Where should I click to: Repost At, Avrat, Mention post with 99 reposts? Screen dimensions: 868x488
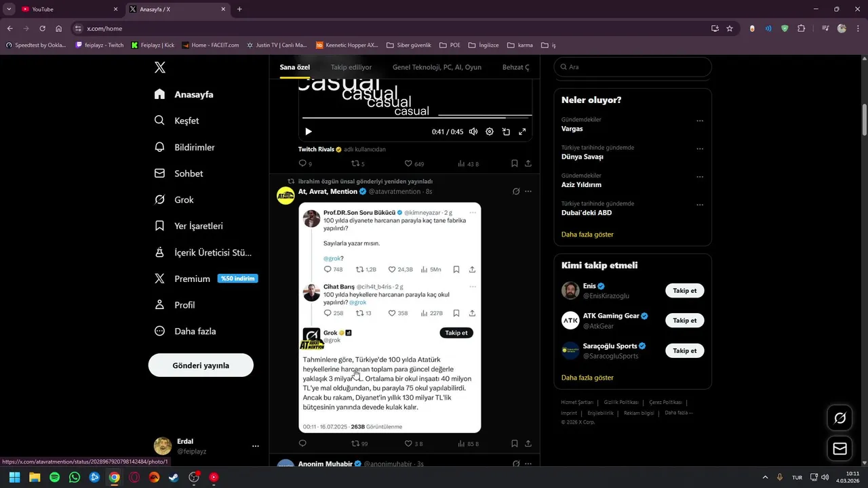click(359, 444)
